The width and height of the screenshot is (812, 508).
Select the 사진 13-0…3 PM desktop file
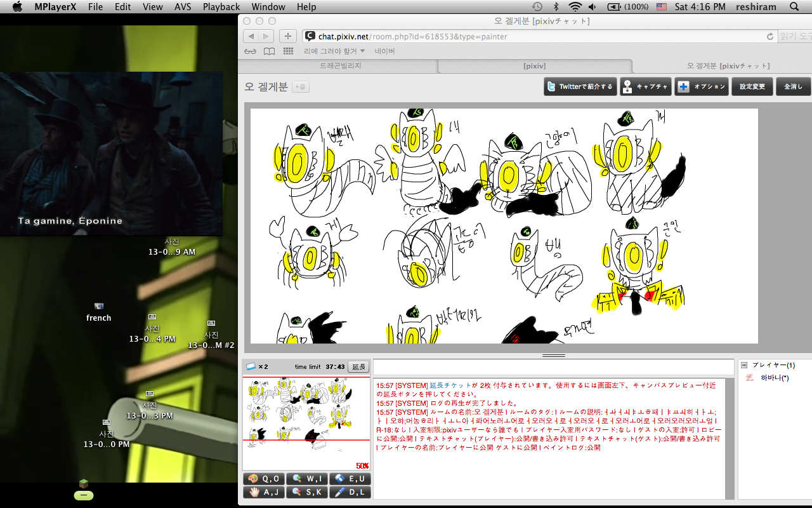click(x=150, y=405)
